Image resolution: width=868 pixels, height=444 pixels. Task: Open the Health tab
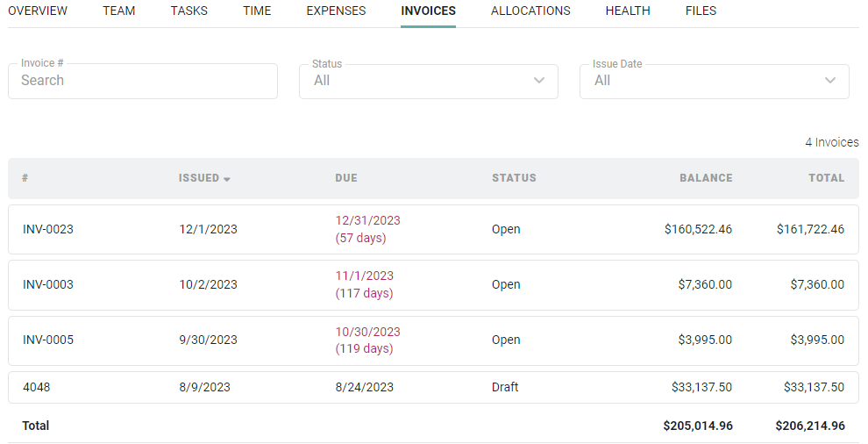628,11
